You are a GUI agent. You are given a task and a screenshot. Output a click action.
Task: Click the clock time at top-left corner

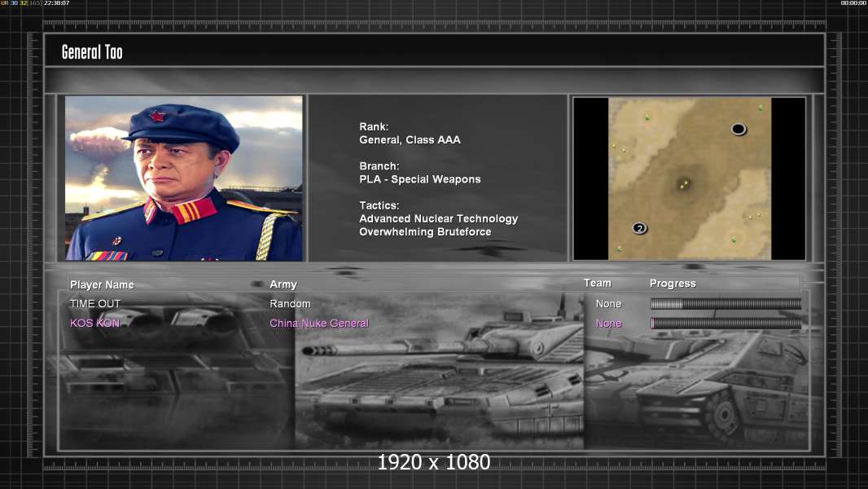pyautogui.click(x=56, y=3)
